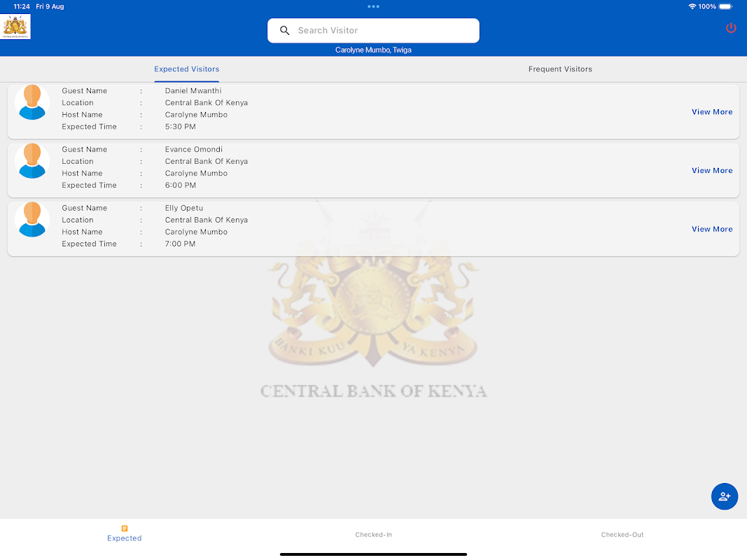Screen dimensions: 747x560
Task: Tap the iPad home indicator bar
Action: click(x=374, y=554)
